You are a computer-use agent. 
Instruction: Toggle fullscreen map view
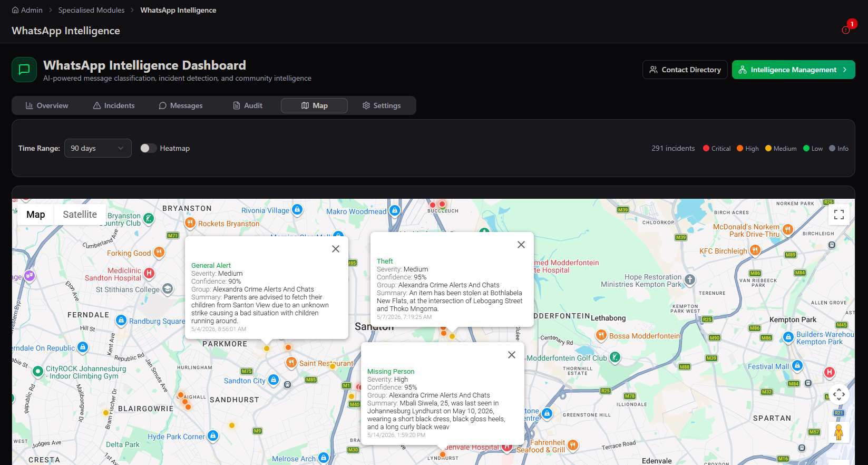pos(839,215)
